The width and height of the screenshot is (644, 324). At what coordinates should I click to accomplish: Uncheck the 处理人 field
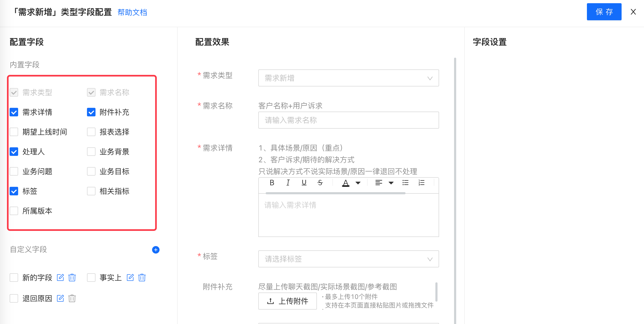click(x=14, y=152)
